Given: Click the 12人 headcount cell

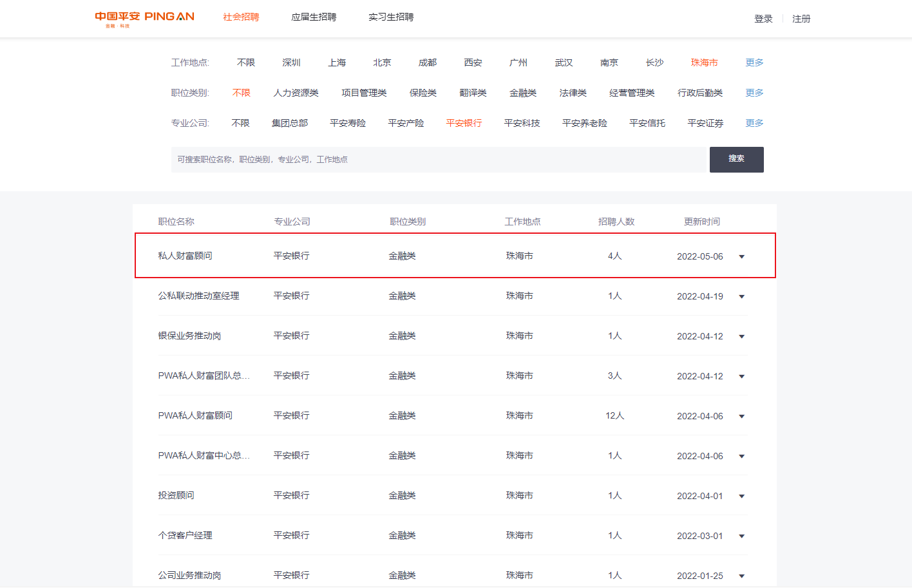Looking at the screenshot, I should (615, 415).
